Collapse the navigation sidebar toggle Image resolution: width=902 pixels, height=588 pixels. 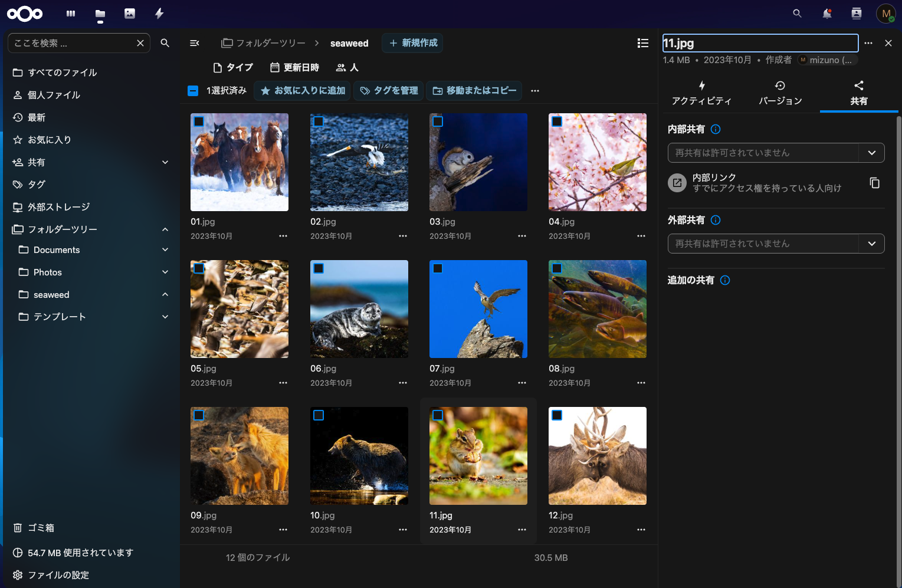point(194,43)
